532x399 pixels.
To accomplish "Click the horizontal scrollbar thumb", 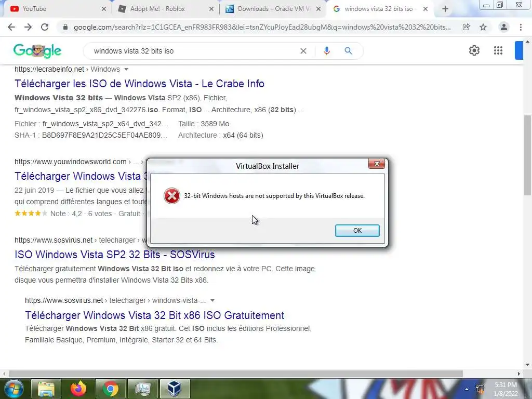I will click(x=235, y=374).
